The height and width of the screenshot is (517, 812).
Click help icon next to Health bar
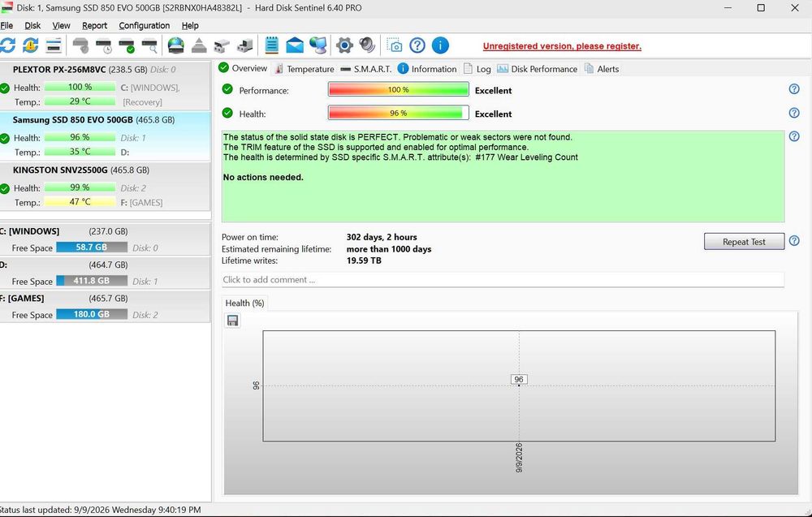point(794,113)
